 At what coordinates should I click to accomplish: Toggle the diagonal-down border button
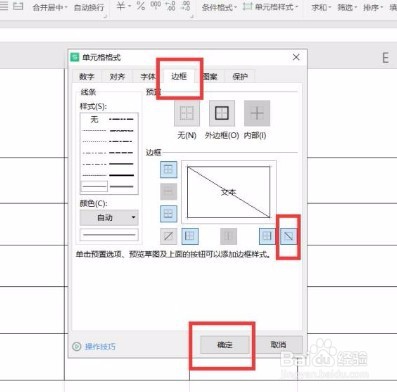point(288,236)
